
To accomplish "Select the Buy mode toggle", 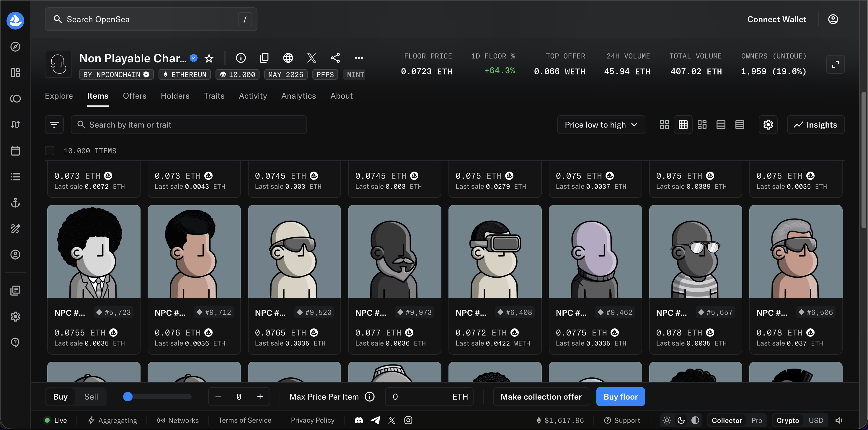I will pos(60,397).
